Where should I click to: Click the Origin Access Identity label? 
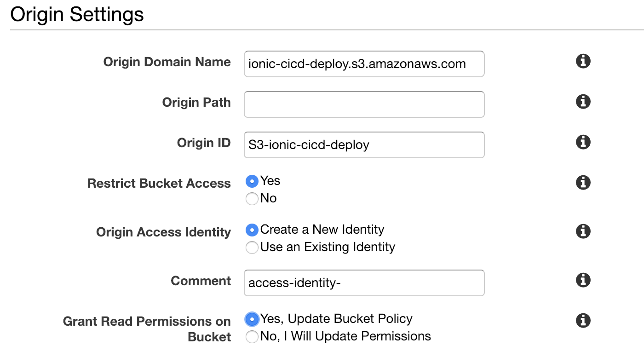click(x=163, y=232)
